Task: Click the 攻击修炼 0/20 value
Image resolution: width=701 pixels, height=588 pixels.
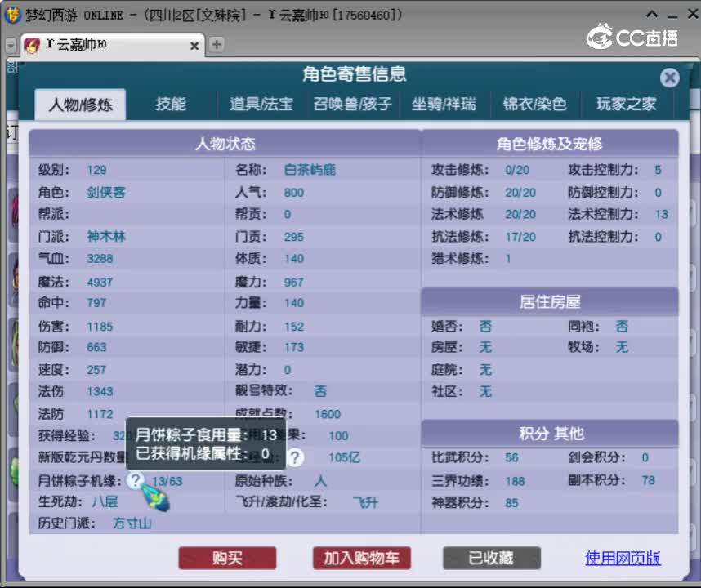Action: (x=517, y=170)
